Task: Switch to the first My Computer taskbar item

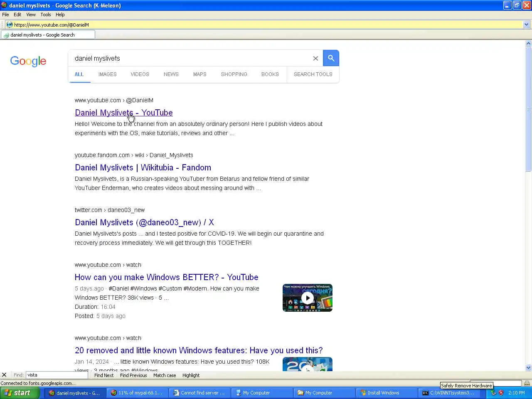Action: click(x=262, y=393)
